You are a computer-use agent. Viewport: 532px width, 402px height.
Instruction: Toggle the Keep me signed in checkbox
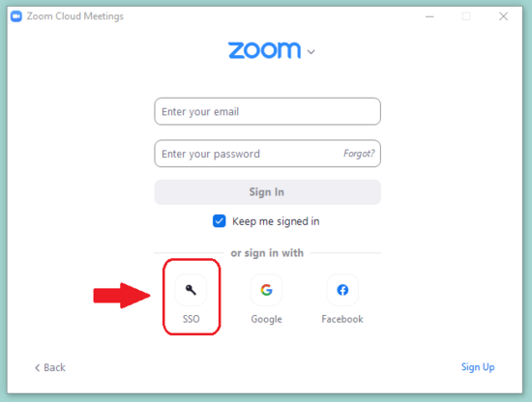(220, 221)
